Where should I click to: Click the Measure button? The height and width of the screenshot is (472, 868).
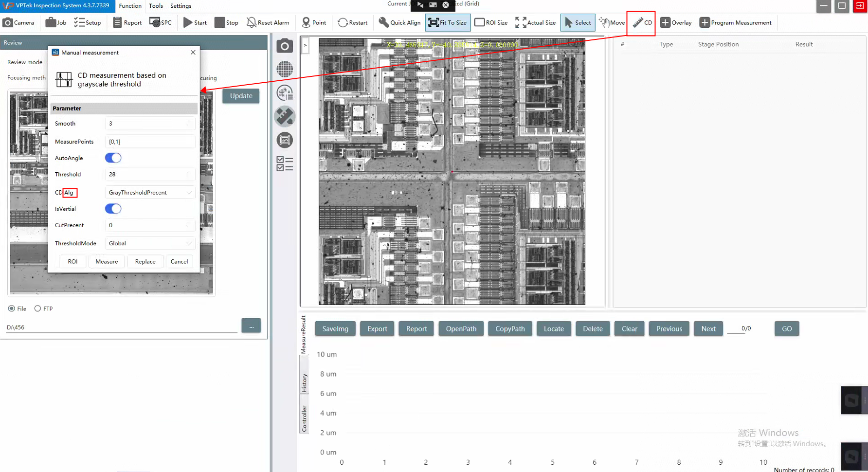click(x=107, y=262)
